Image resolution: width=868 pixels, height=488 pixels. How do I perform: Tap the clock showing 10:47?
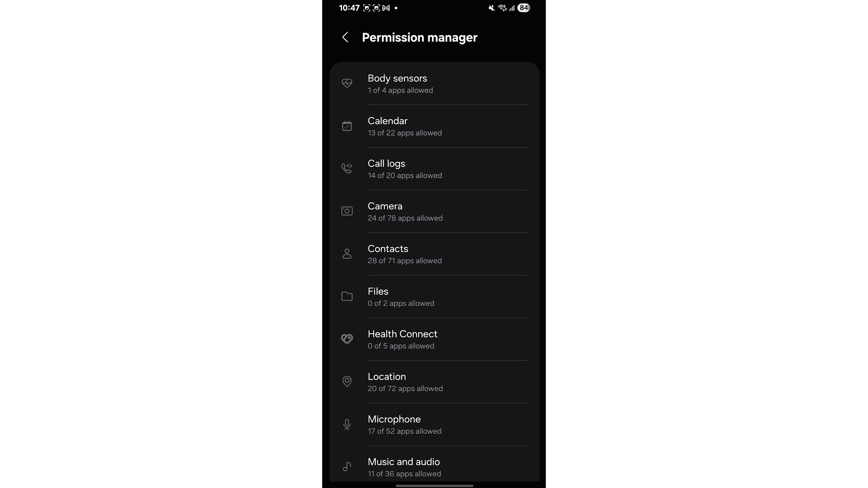pos(349,8)
